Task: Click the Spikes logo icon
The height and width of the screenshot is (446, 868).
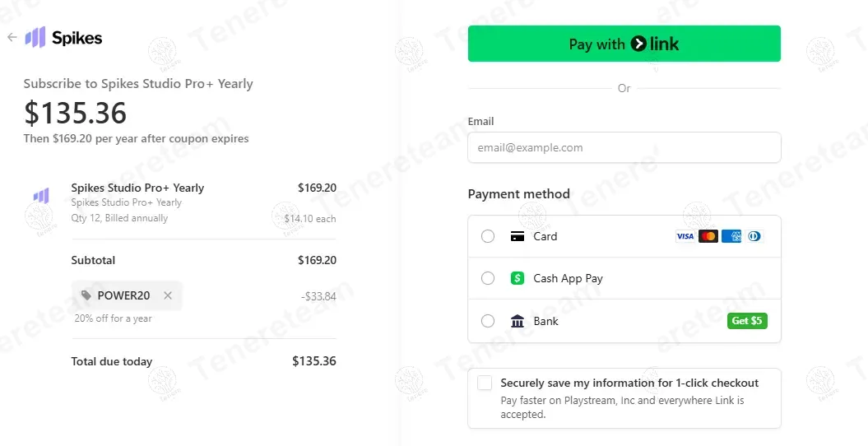Action: 35,37
